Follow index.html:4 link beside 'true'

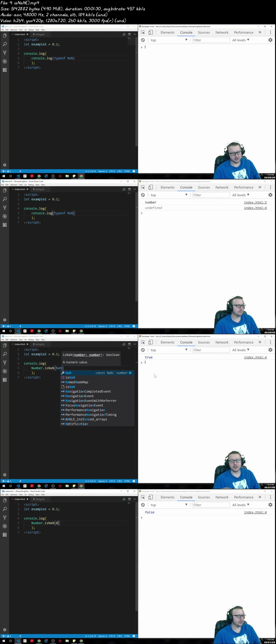[255, 357]
